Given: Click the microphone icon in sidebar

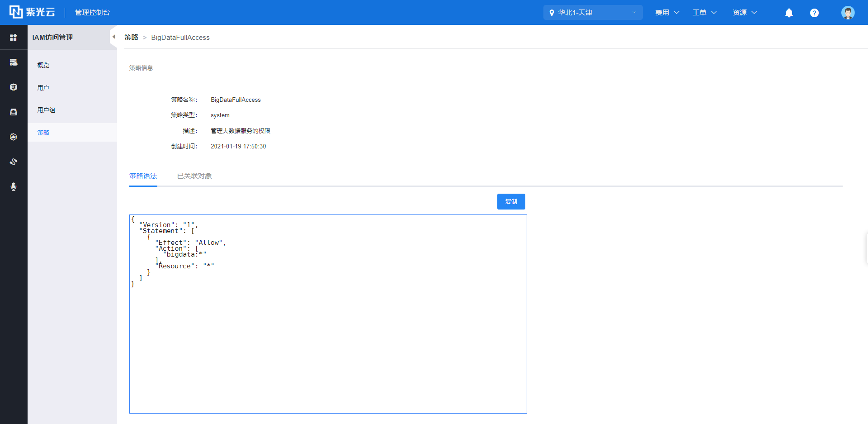Looking at the screenshot, I should [x=14, y=186].
